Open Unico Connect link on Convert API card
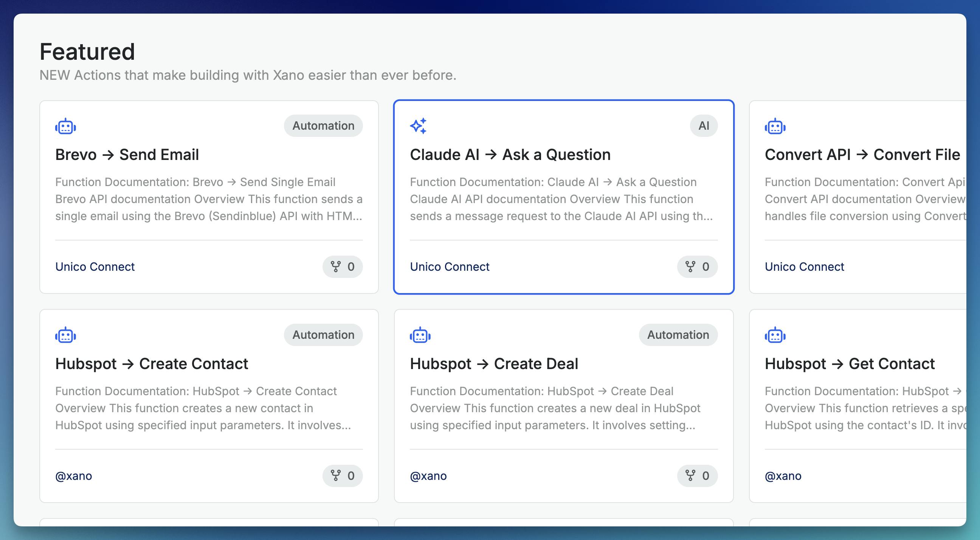 click(x=804, y=267)
